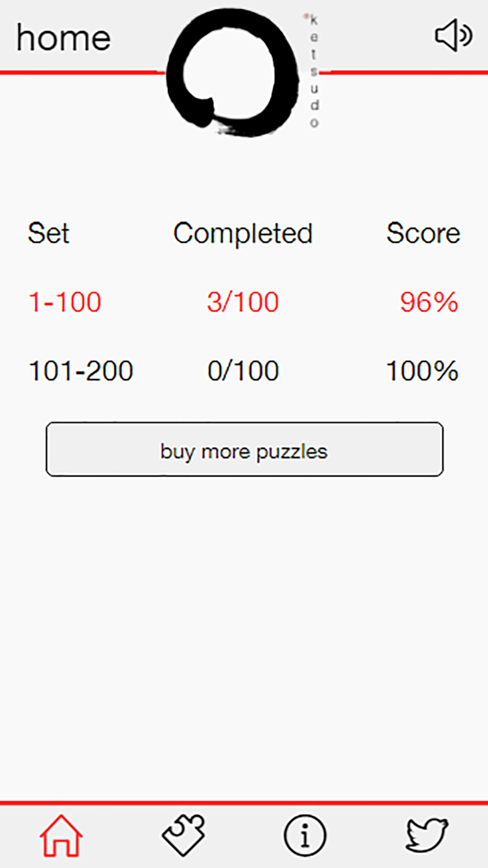Tap the Ketsudo brush circle logo
The height and width of the screenshot is (868, 488).
233,73
